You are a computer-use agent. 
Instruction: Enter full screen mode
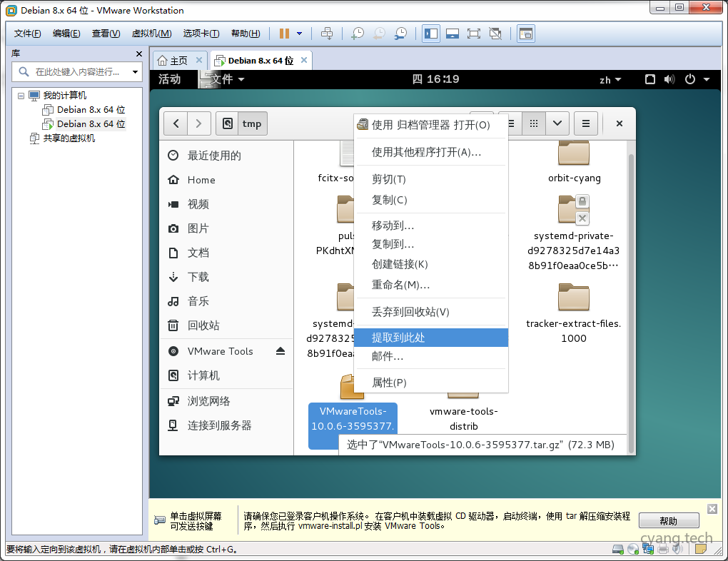[x=475, y=33]
